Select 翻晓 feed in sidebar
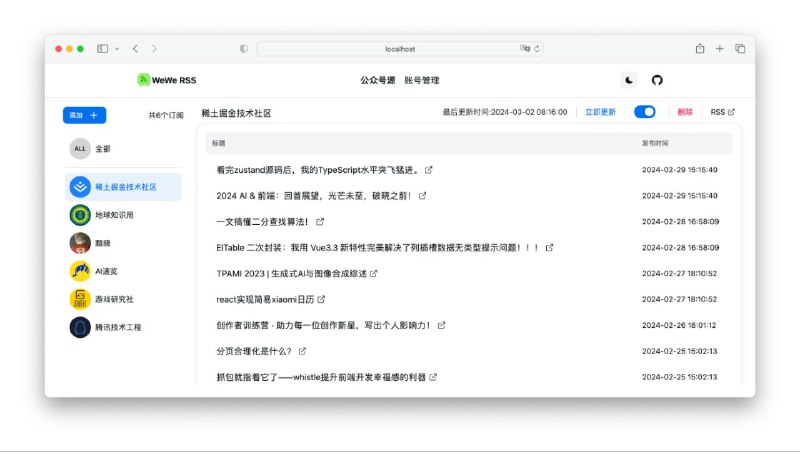800x452 pixels. pos(123,243)
